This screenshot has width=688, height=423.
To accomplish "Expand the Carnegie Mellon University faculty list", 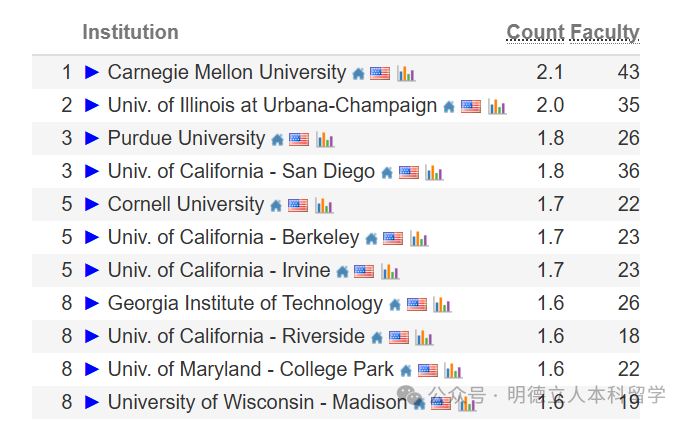I will pyautogui.click(x=92, y=72).
